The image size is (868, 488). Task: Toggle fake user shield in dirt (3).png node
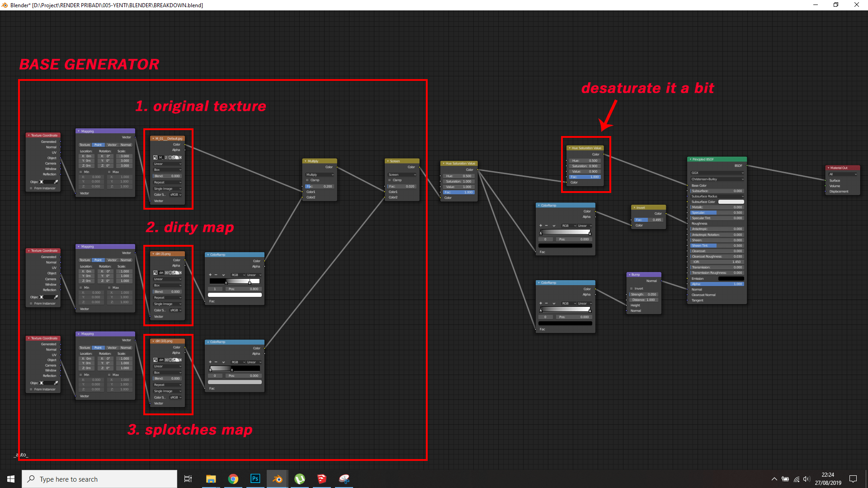pos(170,273)
